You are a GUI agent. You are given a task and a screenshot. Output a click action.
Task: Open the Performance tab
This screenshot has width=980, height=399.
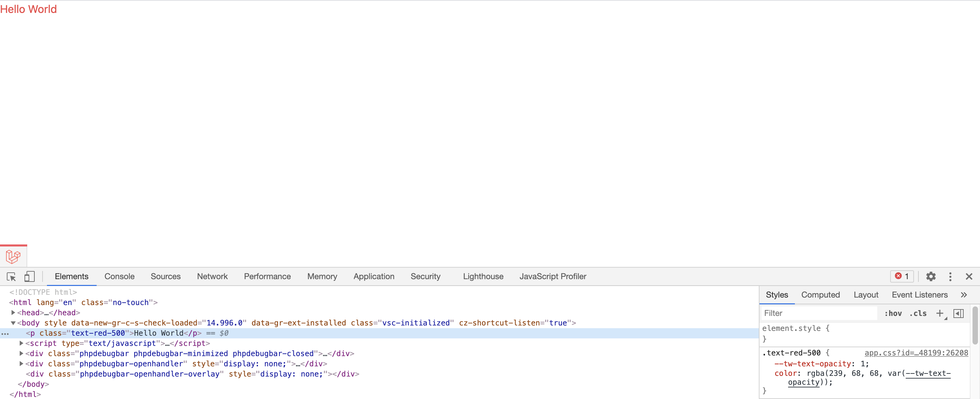point(267,276)
